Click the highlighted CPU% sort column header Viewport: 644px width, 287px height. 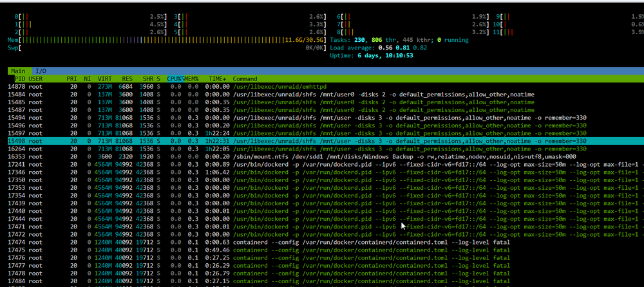click(x=175, y=79)
